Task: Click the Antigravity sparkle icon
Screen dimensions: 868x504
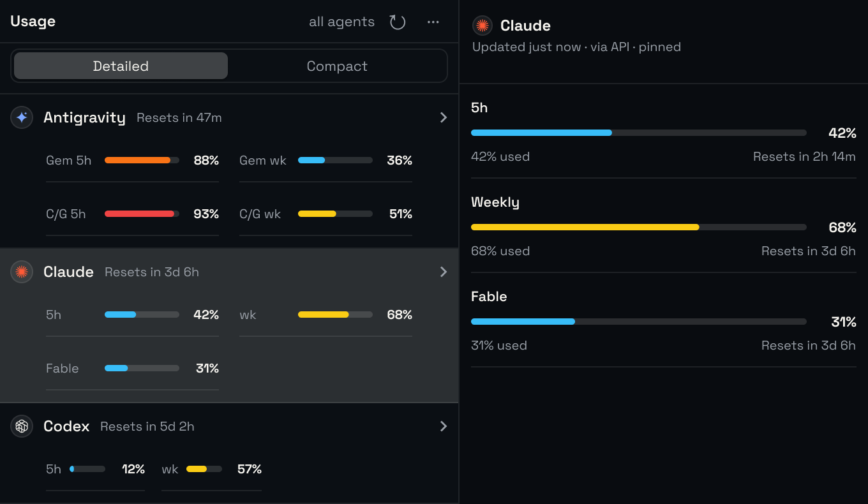Action: [22, 117]
